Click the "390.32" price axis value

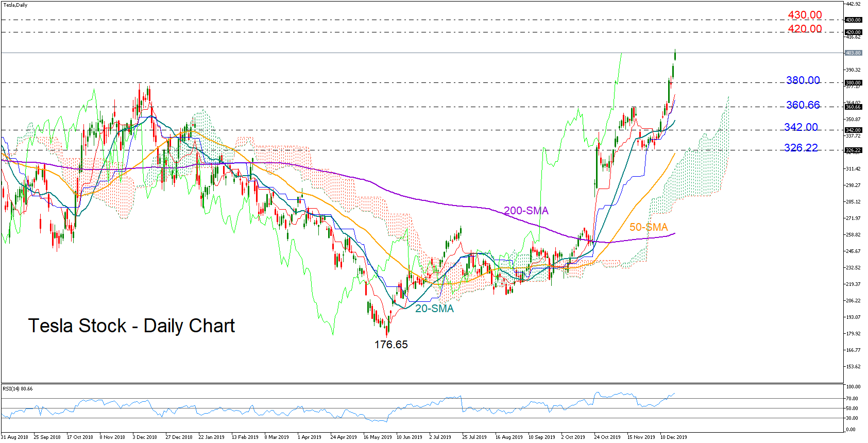click(853, 70)
